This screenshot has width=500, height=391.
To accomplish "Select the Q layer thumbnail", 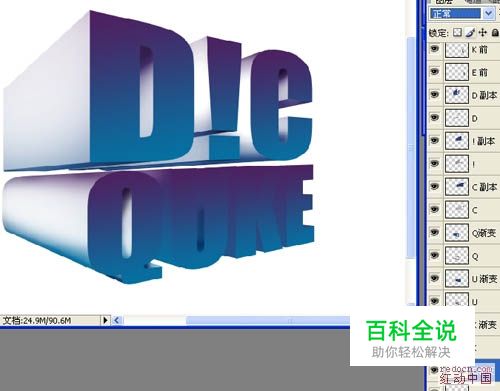I will click(457, 256).
